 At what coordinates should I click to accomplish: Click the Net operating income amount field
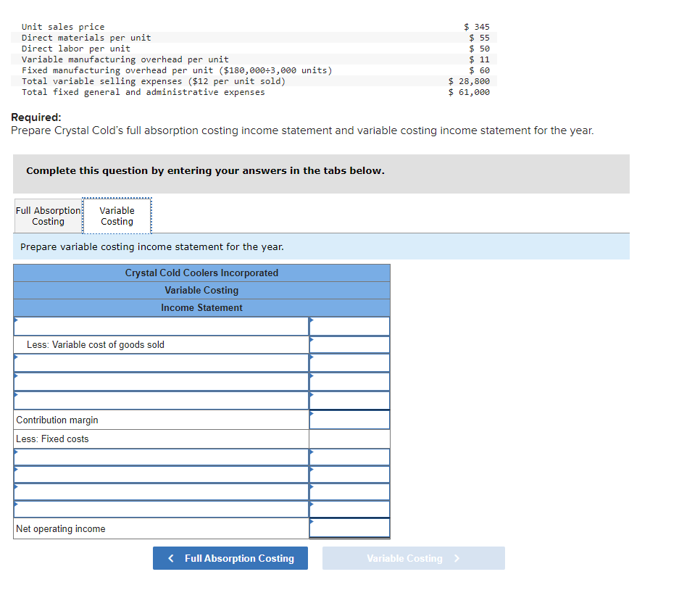tap(349, 528)
